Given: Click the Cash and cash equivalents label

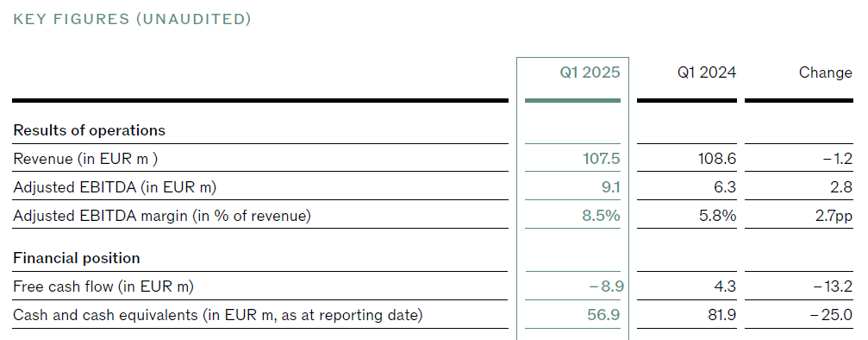Looking at the screenshot, I should click(x=217, y=315).
